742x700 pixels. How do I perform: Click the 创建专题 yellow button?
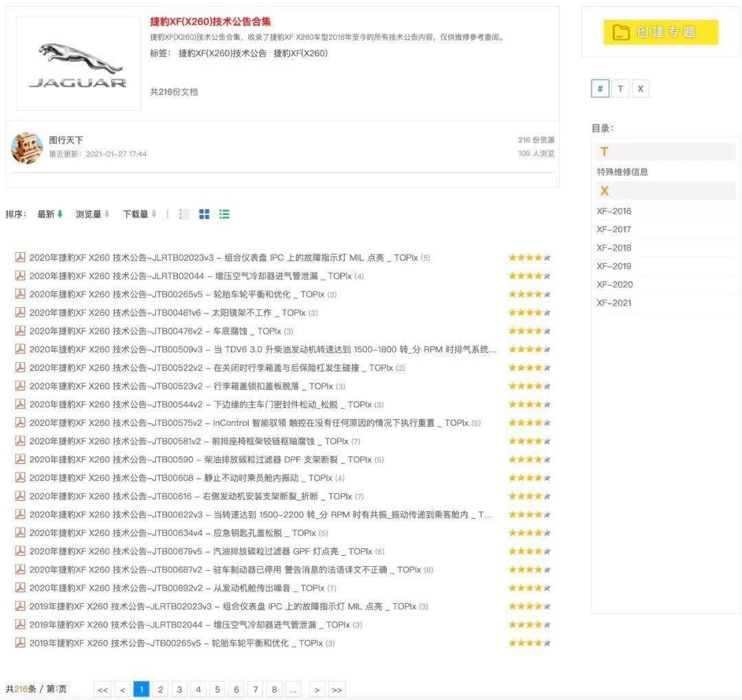[x=660, y=32]
